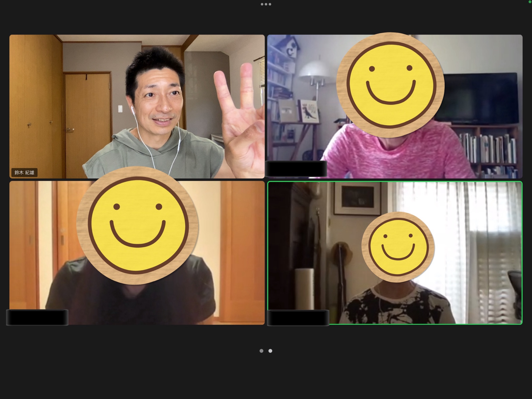Click the small smiley sticker in the bottom-right tile
Image resolution: width=532 pixels, height=399 pixels.
coord(398,247)
